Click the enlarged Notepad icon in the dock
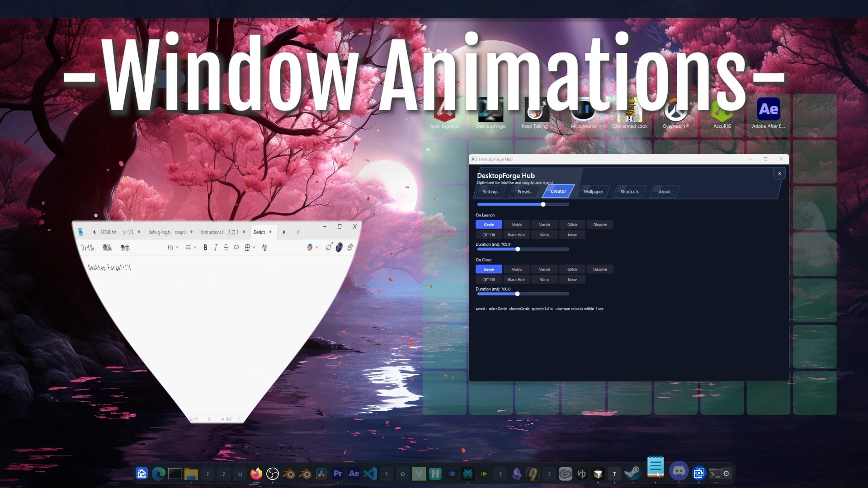The image size is (868, 488). point(655,467)
